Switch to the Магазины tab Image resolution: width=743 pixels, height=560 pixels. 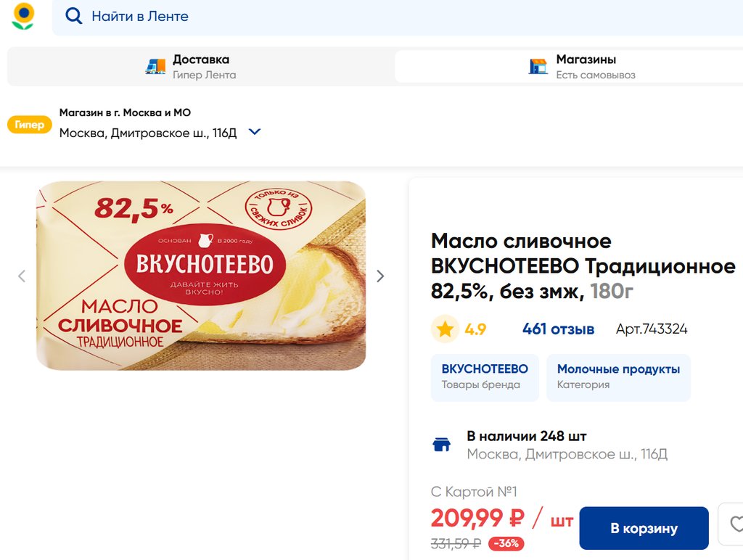tap(586, 67)
